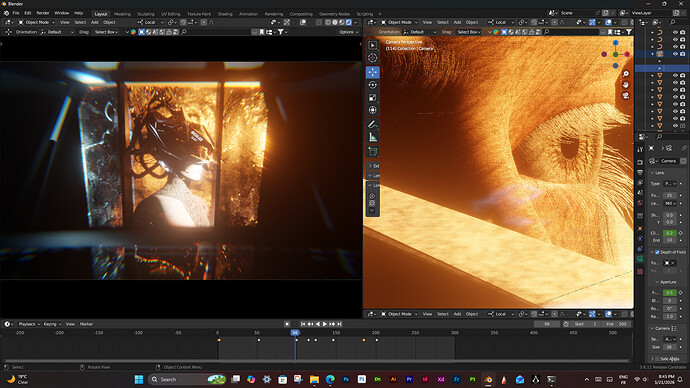Activate the Rotate tool
The width and height of the screenshot is (690, 388).
pyautogui.click(x=373, y=85)
